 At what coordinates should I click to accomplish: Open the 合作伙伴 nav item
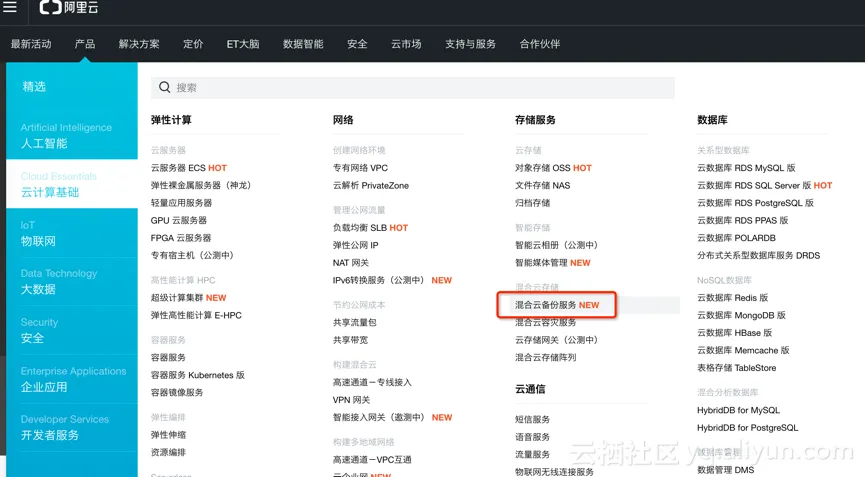point(540,44)
